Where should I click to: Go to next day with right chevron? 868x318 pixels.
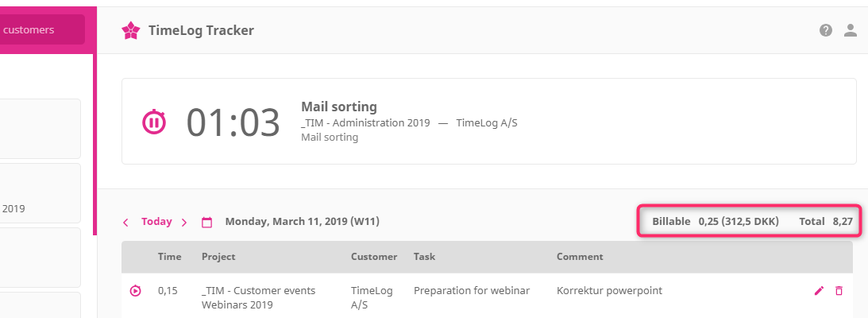point(184,223)
